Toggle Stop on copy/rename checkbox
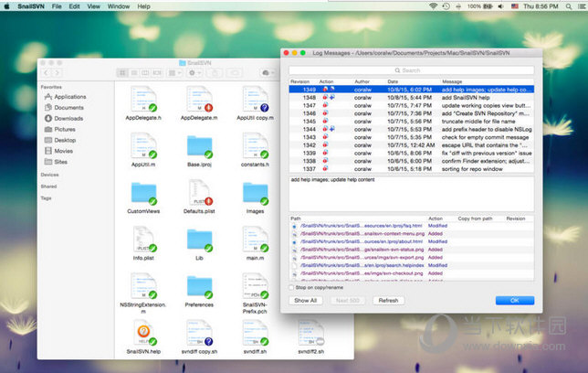This screenshot has height=373, width=588. pos(291,288)
